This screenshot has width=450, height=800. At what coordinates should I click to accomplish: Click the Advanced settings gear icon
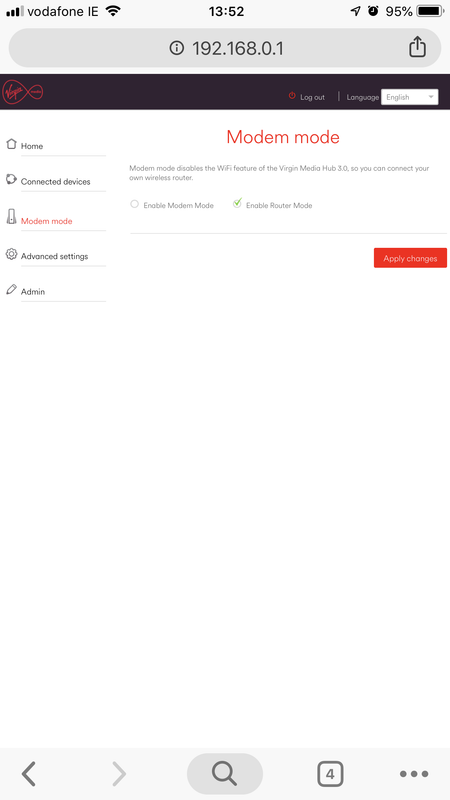pos(11,254)
